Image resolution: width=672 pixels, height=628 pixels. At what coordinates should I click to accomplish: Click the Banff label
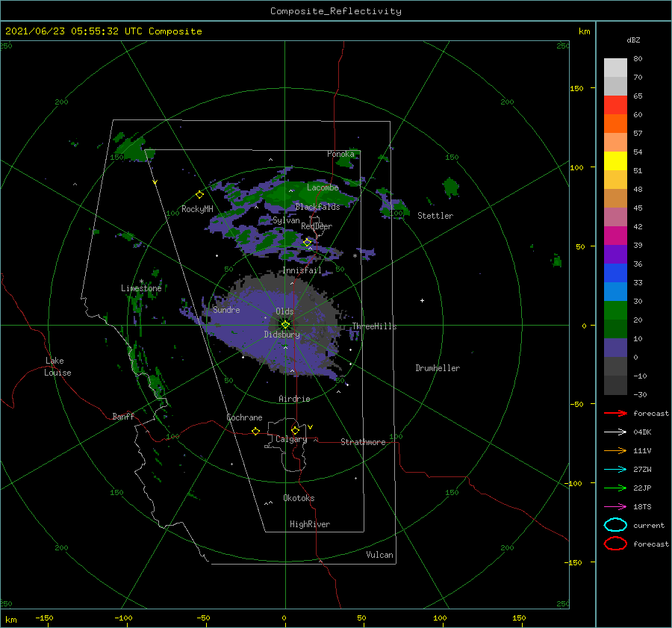click(123, 417)
